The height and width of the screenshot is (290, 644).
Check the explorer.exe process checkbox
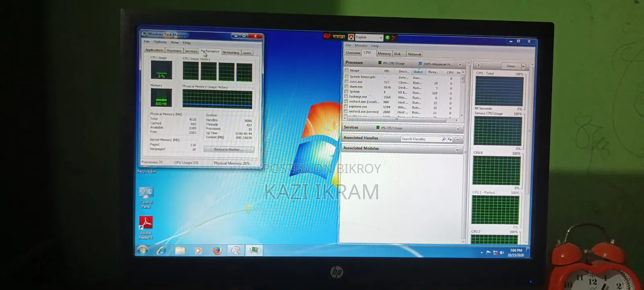coord(346,106)
